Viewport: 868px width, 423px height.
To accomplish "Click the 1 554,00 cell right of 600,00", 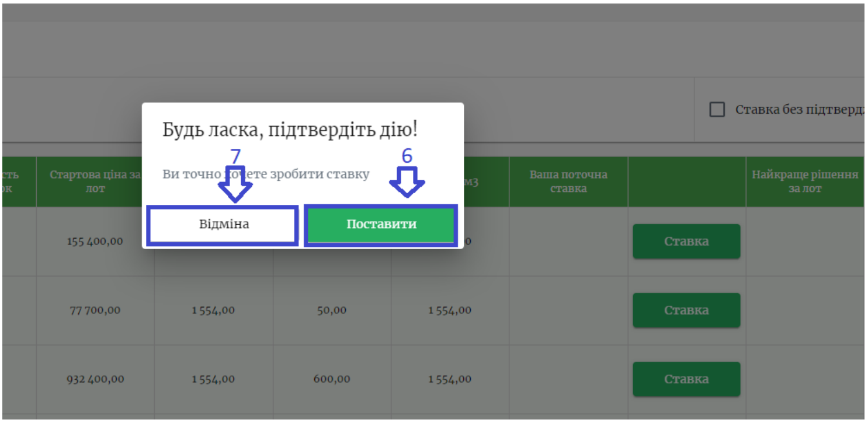I will (449, 379).
